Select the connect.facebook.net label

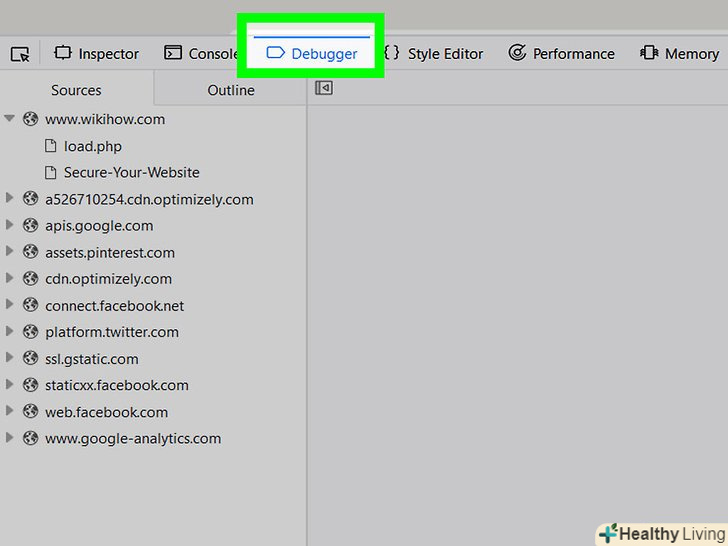(x=114, y=306)
